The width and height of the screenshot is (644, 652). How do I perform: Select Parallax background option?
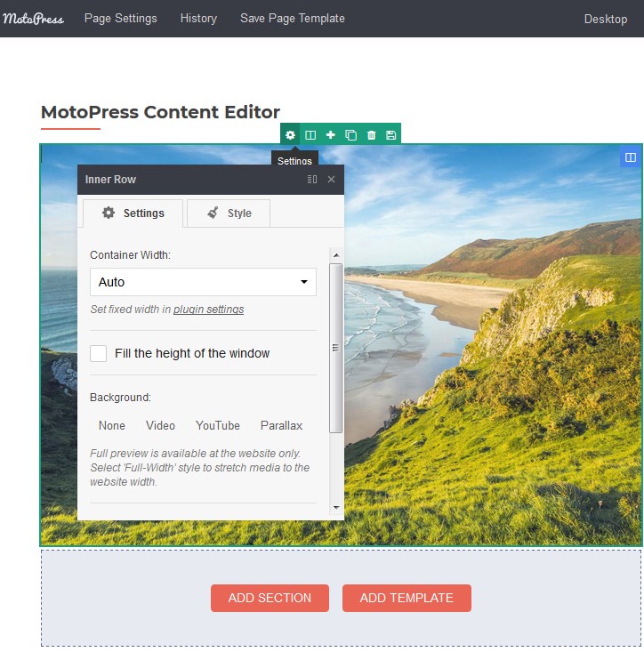(281, 425)
